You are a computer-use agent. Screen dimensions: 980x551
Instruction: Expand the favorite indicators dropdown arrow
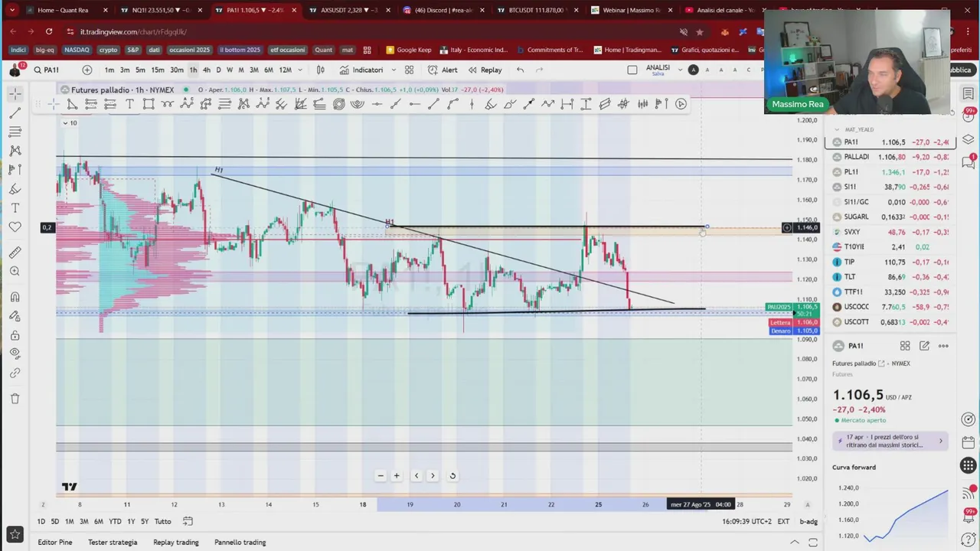[394, 70]
